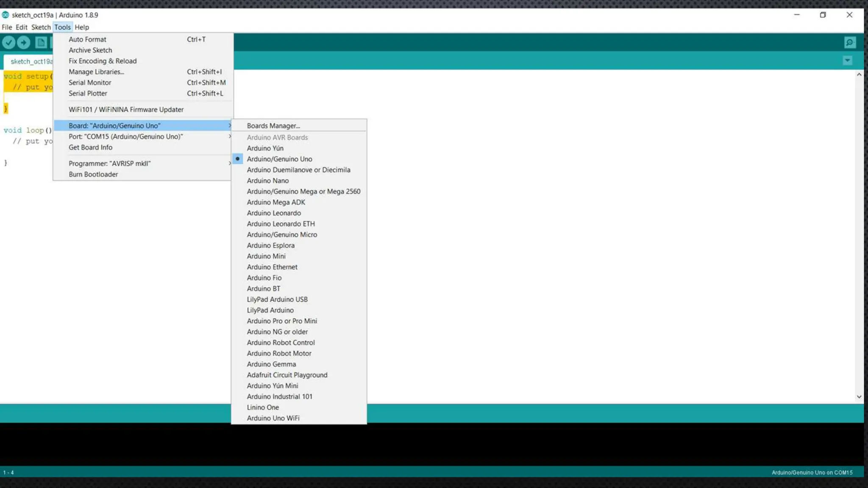
Task: Select Arduino Robot Control board
Action: (299, 343)
